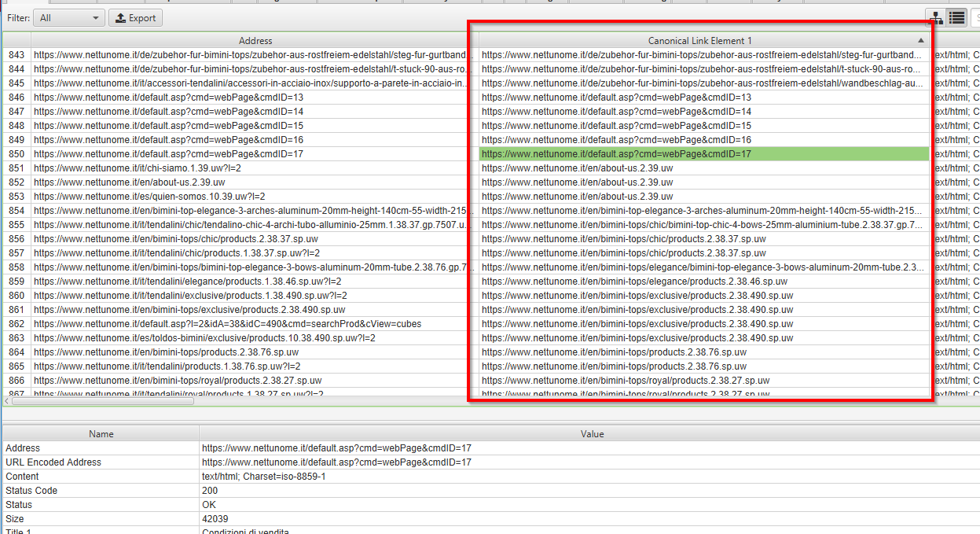Select row number 843
980x534 pixels.
click(17, 55)
